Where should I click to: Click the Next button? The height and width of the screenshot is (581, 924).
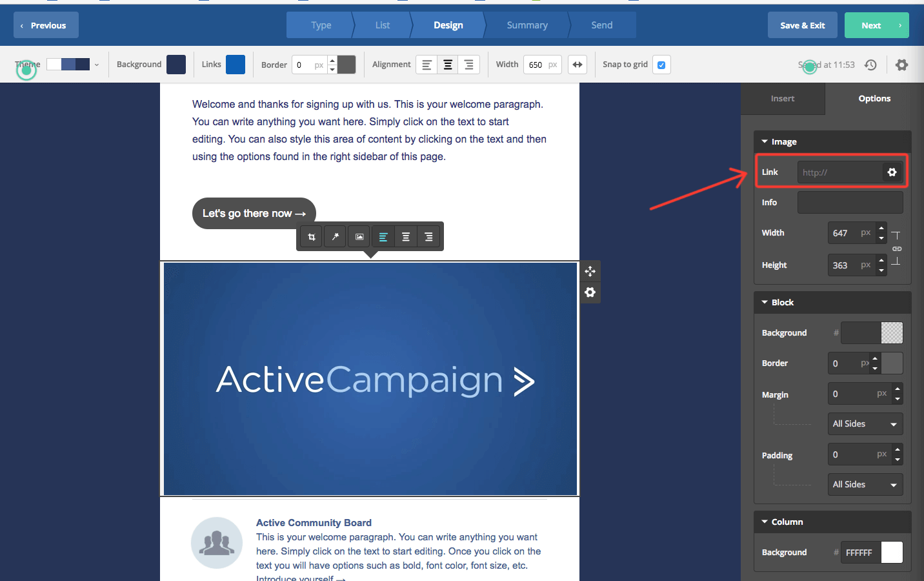(876, 25)
